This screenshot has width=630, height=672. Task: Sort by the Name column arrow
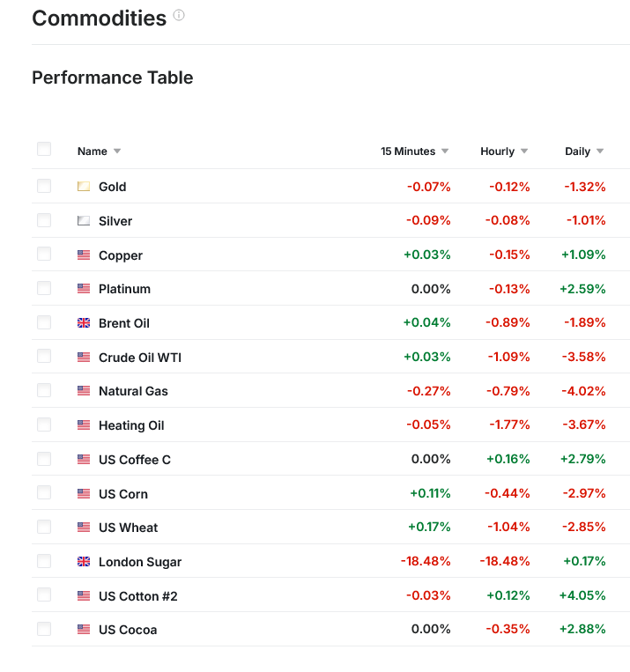point(117,151)
